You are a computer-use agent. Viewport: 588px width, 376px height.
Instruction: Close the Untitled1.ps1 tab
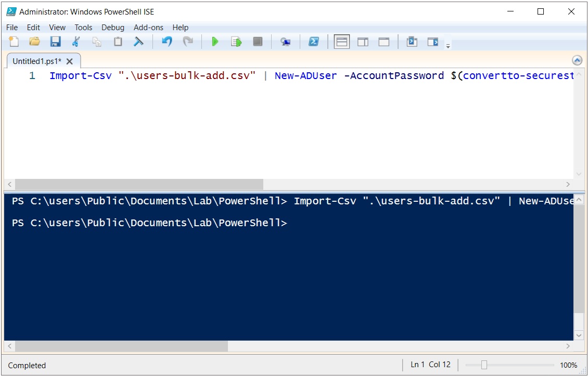(x=70, y=61)
